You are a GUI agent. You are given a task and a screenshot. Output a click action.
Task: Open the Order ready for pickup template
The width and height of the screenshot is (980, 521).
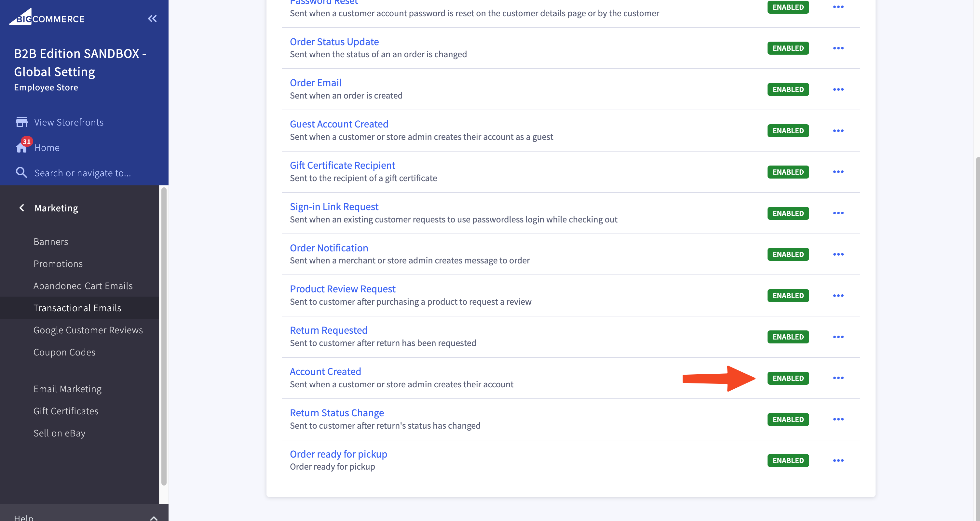click(x=338, y=454)
